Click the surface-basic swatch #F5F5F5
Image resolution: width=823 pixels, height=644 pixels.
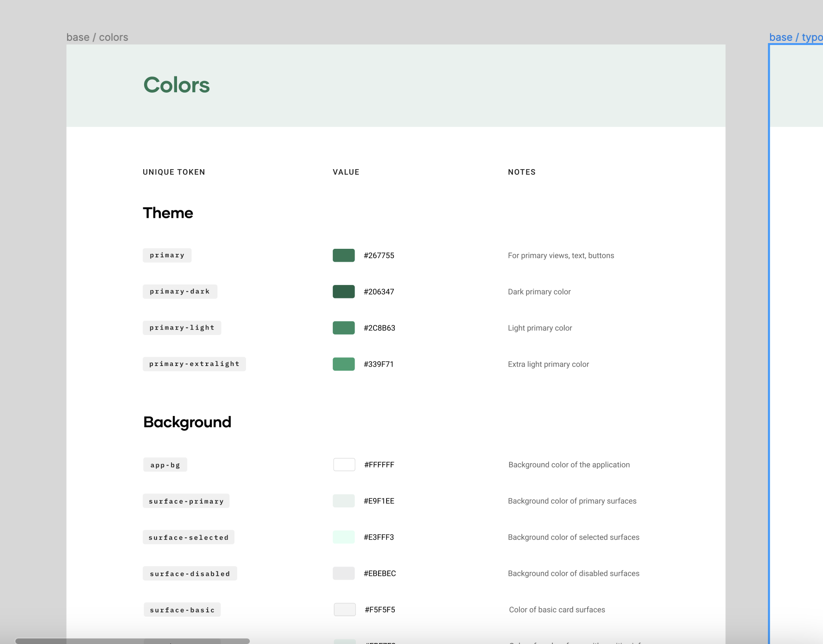[344, 610]
